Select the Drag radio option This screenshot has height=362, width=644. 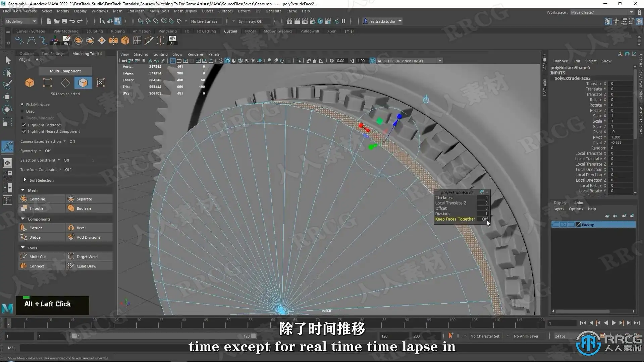[x=22, y=111]
